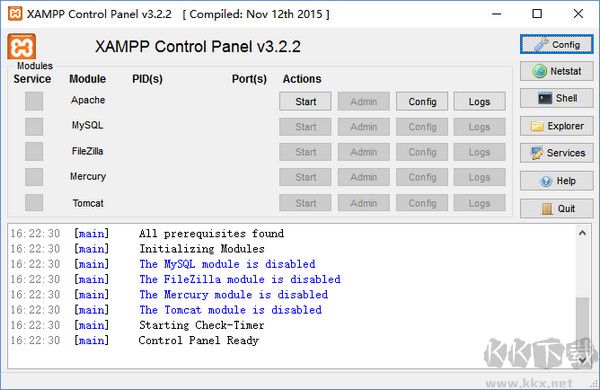Screen dimensions: 600x390
Task: Start the Apache module
Action: [305, 101]
